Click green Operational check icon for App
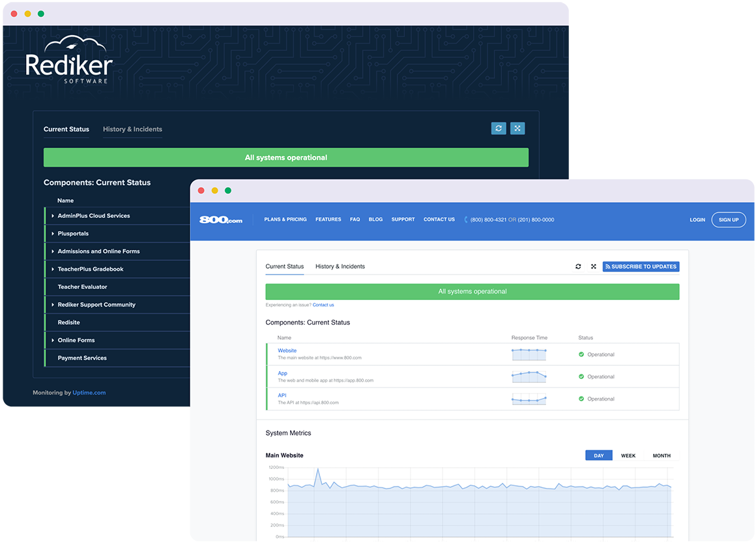 581,376
